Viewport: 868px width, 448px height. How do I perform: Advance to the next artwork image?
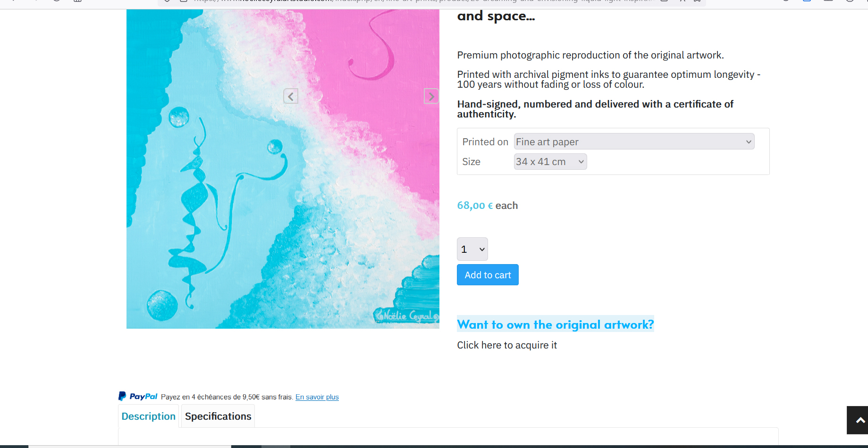pyautogui.click(x=431, y=96)
